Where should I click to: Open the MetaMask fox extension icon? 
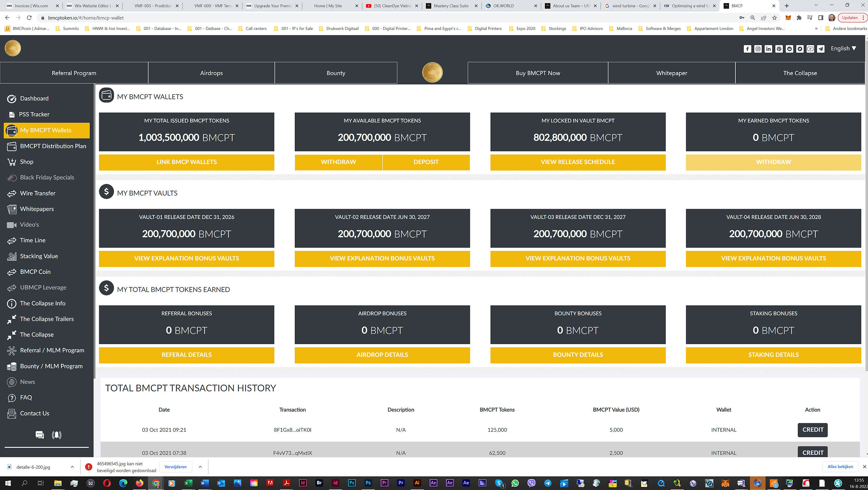click(788, 18)
